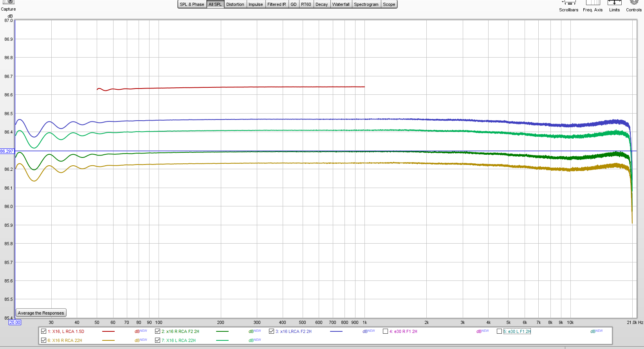Screen dimensions: 644x349
Task: Click the trace name "1: X16, L RCA 1.5D"
Action: (66, 331)
